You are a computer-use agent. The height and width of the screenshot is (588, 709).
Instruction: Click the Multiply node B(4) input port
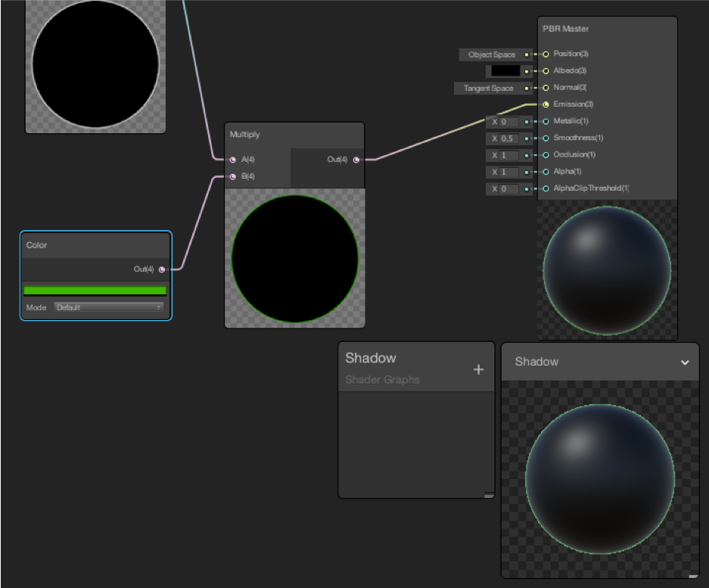click(233, 176)
